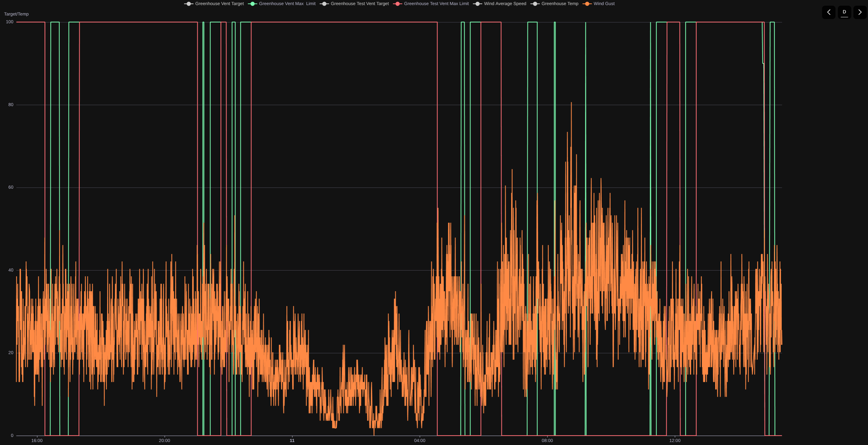Click the Target/Temp axis title
Image resolution: width=868 pixels, height=445 pixels.
(x=16, y=14)
